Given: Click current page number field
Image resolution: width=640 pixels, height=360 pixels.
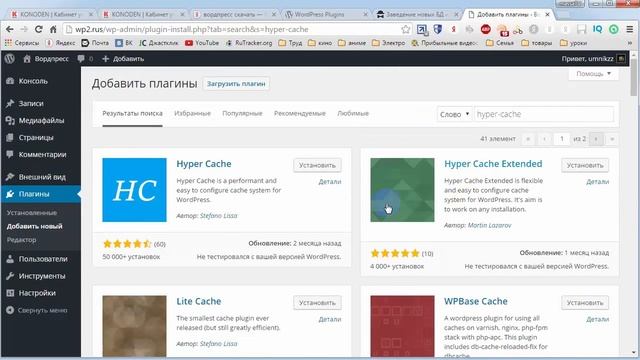Looking at the screenshot, I should click(x=562, y=139).
